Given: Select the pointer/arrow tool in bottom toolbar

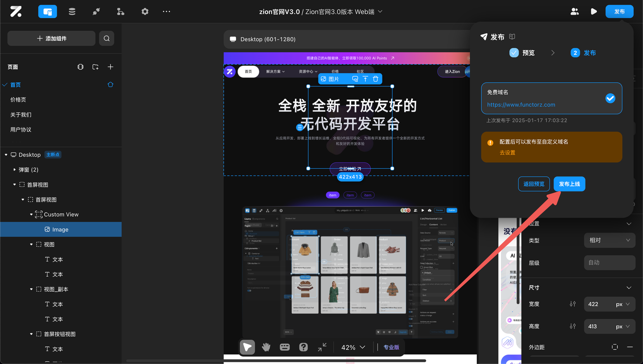Looking at the screenshot, I should coord(247,347).
